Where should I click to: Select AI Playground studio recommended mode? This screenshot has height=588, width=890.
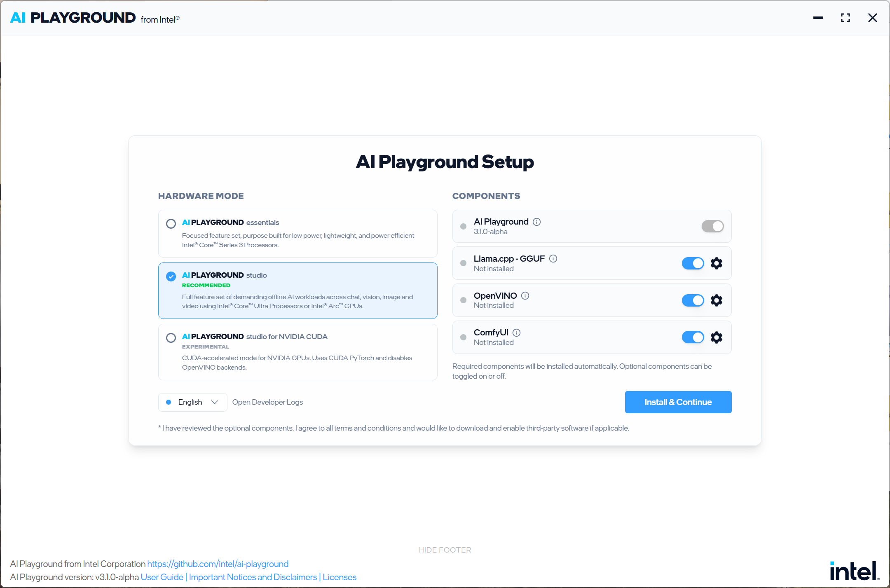pos(297,290)
